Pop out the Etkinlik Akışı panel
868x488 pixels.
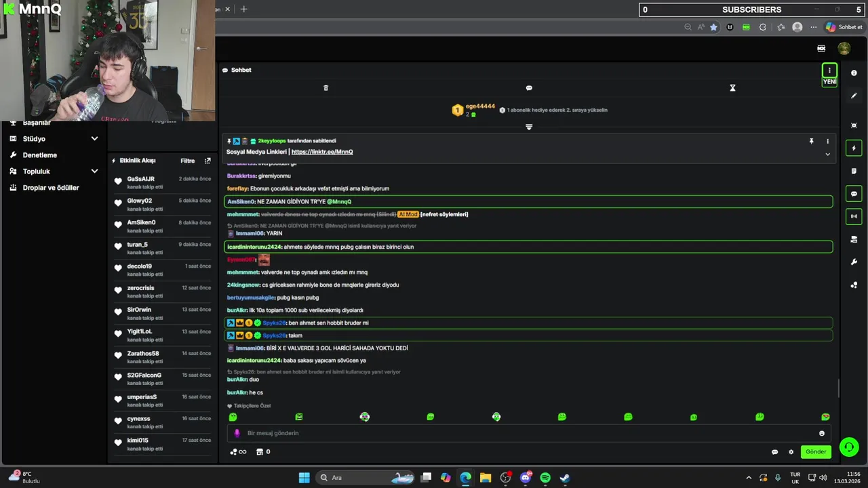(x=208, y=161)
